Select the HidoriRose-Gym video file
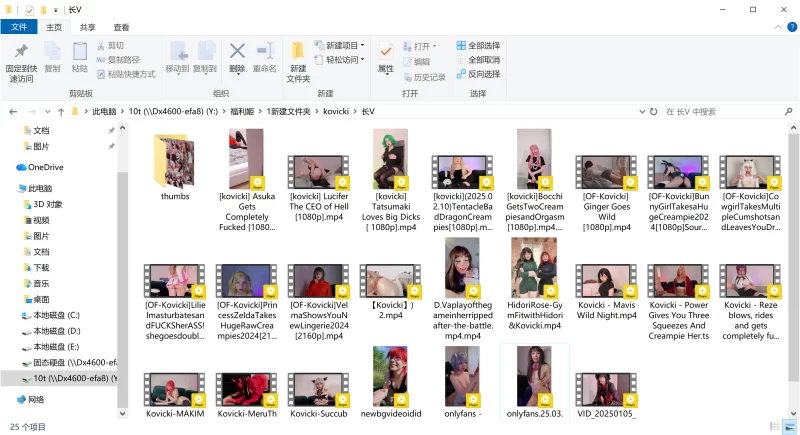Viewport: 800px width, 435px height. tap(534, 285)
